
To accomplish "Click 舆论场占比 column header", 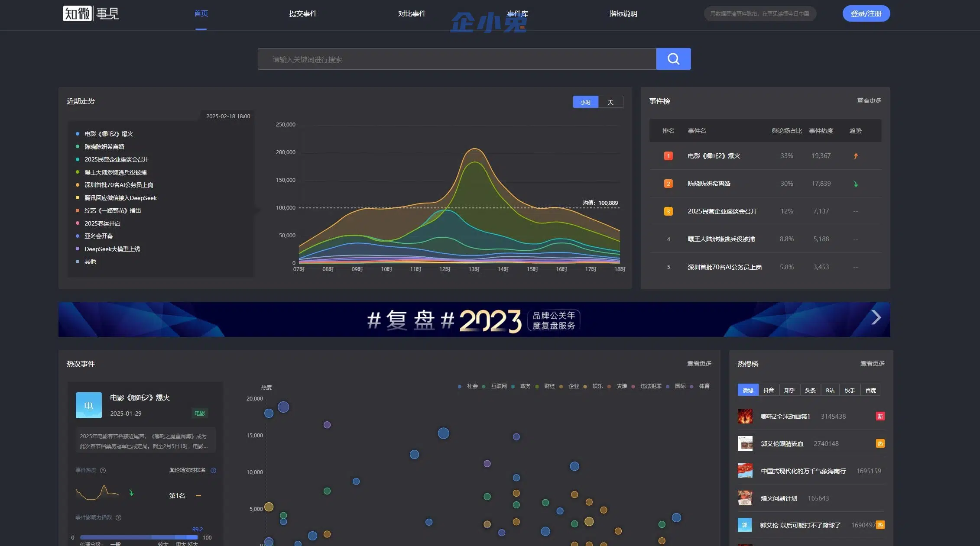I will tap(787, 131).
